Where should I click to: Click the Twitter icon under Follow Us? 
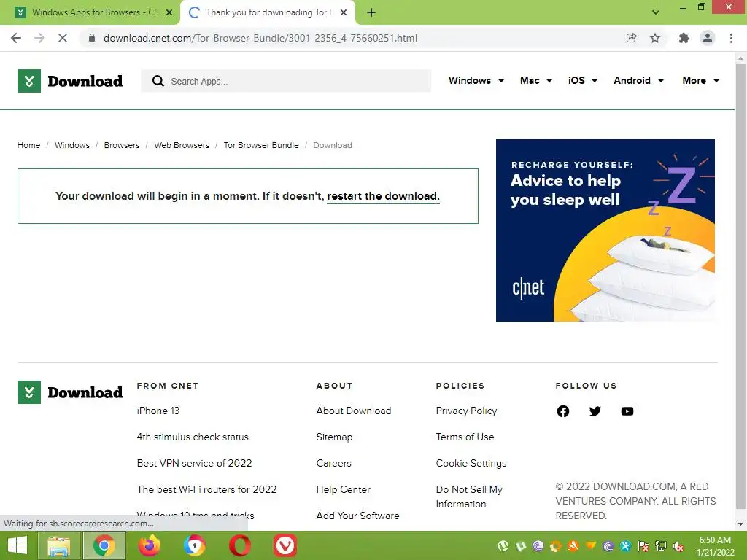595,411
